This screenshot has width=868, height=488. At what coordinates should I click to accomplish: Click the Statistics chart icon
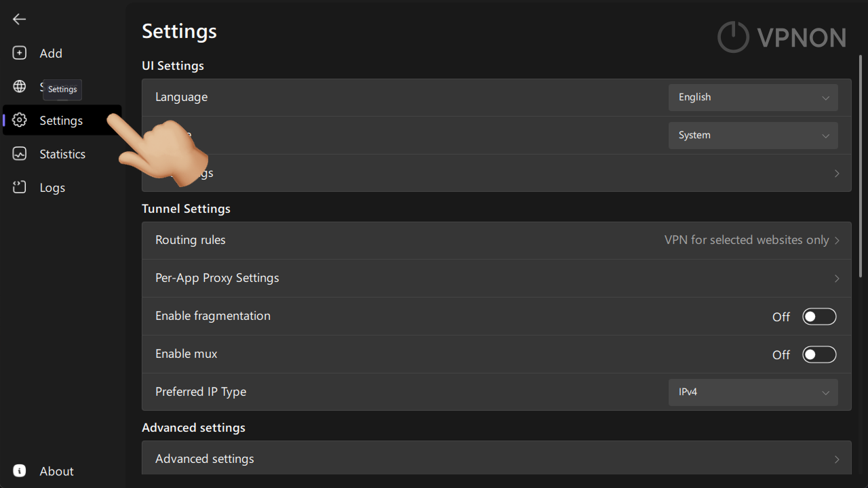coord(20,154)
